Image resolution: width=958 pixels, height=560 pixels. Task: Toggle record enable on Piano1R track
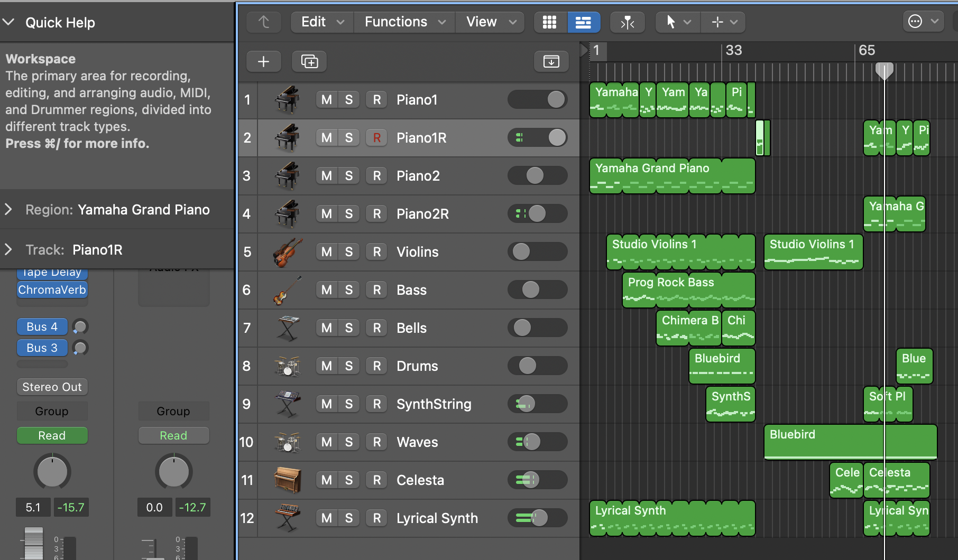tap(376, 138)
